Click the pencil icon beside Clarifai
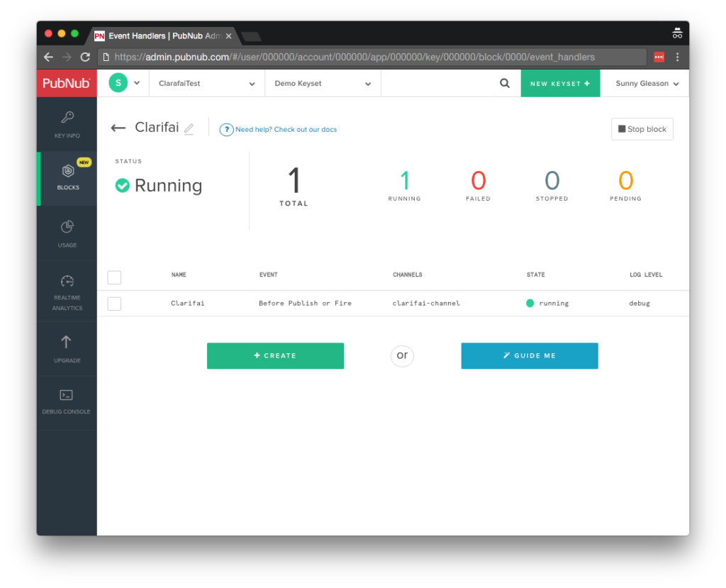This screenshot has width=726, height=588. click(189, 129)
